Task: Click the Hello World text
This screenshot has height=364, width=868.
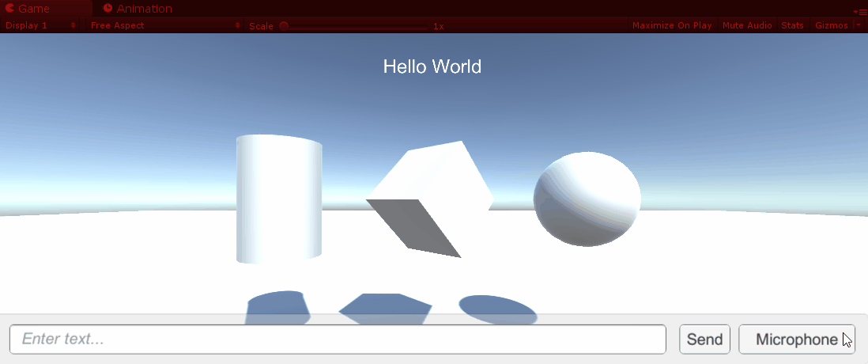Action: (432, 66)
